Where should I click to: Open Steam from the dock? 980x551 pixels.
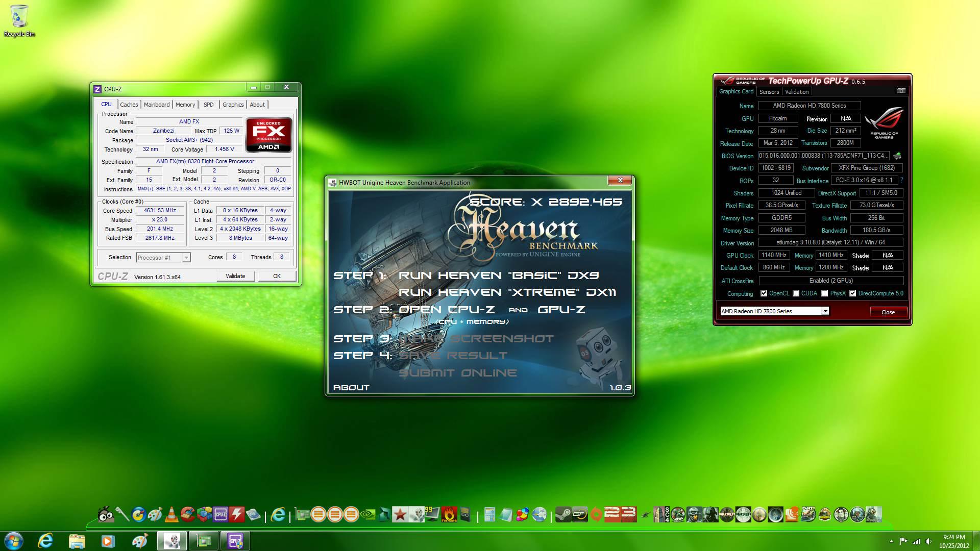[x=563, y=514]
